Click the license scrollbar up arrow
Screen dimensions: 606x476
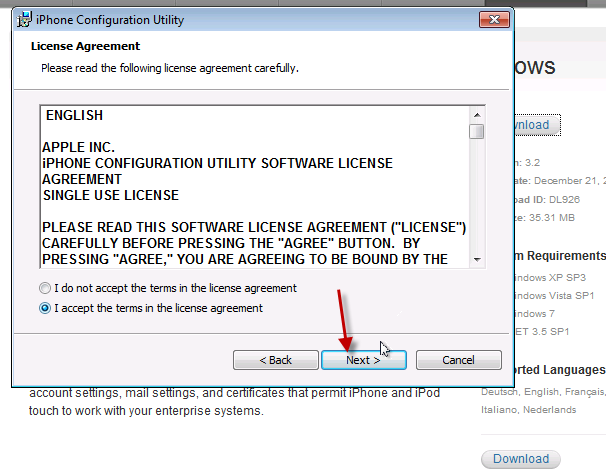coord(477,113)
